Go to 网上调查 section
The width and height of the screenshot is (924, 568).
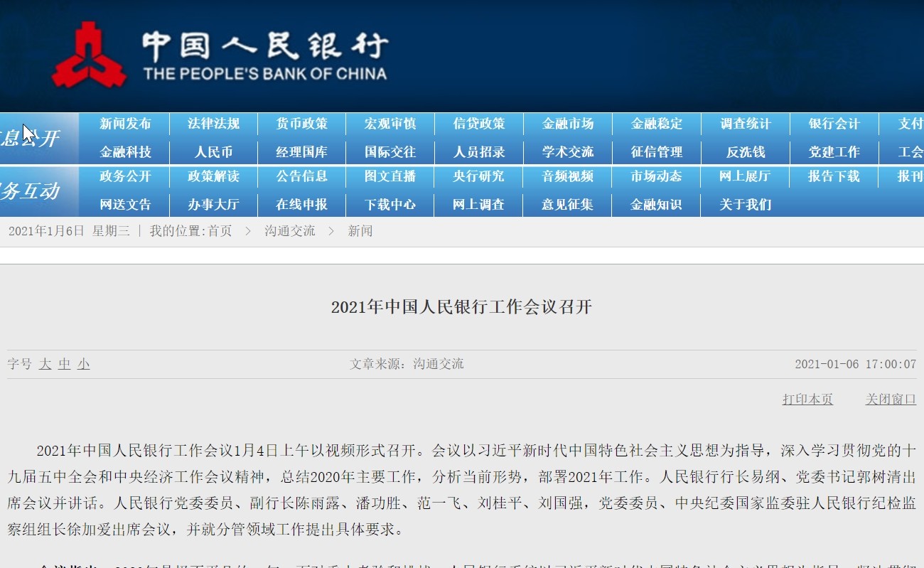point(479,205)
